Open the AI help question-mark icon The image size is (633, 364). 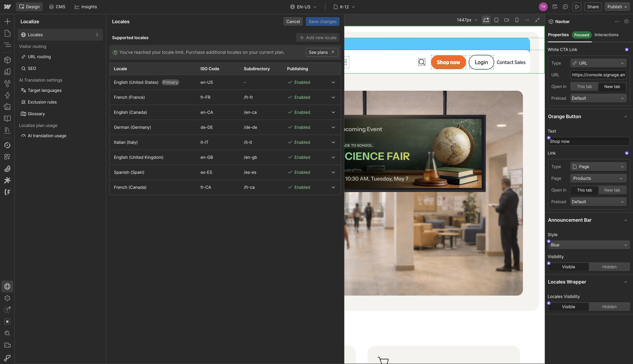7,310
